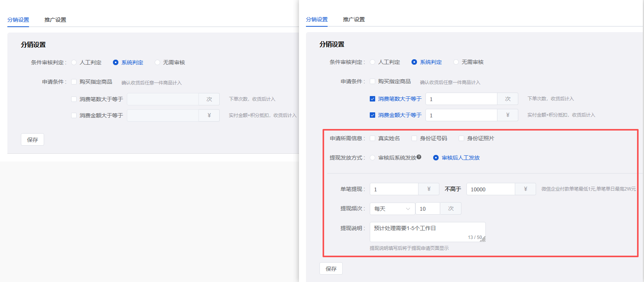Click the 提现说明 text area
The image size is (644, 282).
[428, 232]
